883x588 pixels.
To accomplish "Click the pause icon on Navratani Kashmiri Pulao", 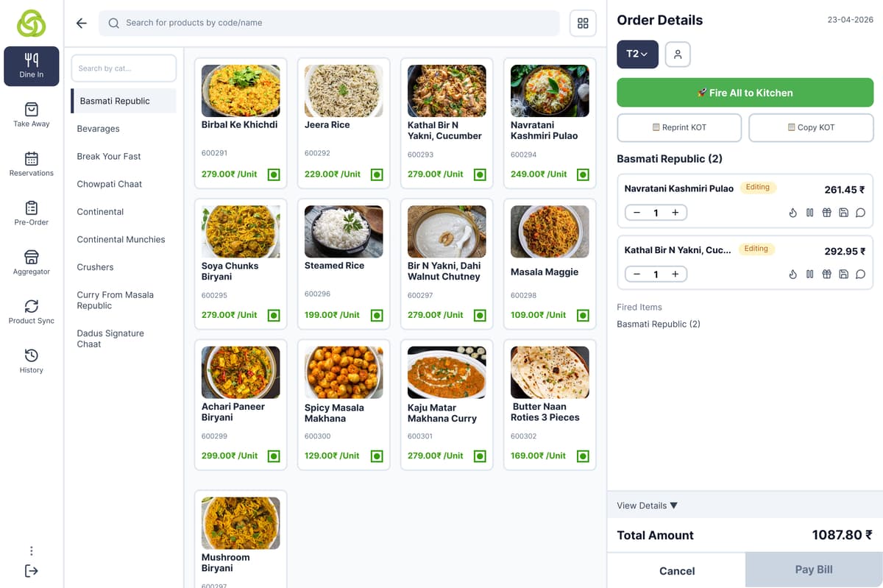I will [x=809, y=213].
